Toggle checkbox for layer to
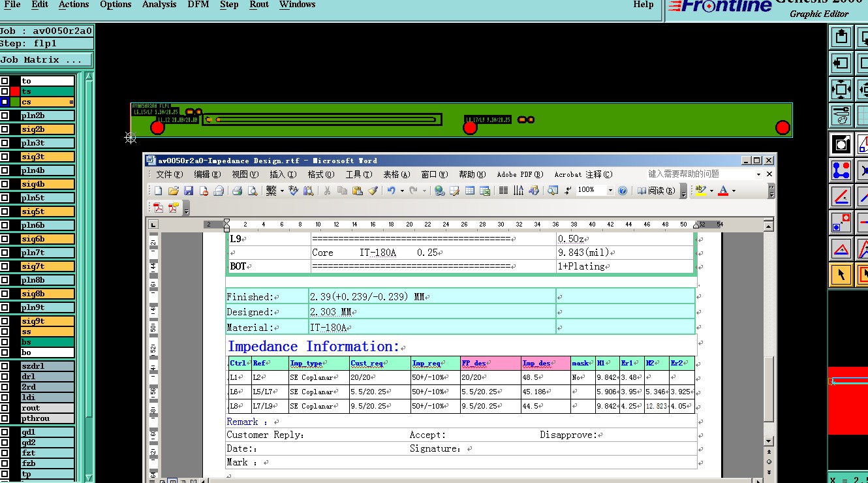Viewport: 868px width, 483px height. (5, 81)
